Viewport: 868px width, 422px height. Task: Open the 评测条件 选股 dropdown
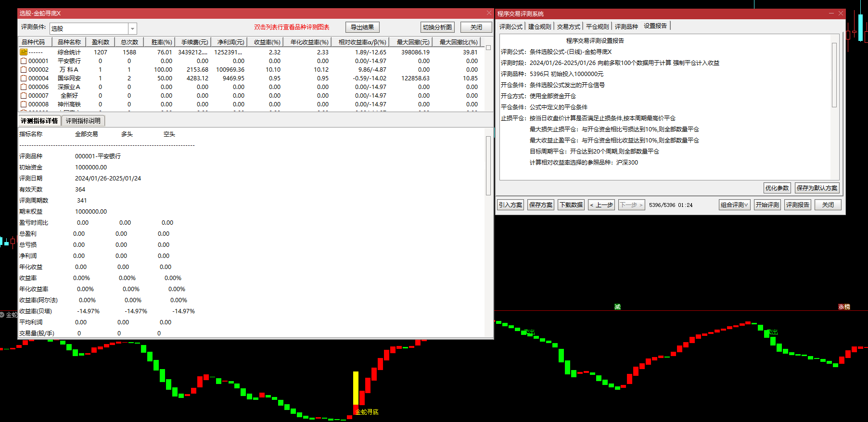click(132, 28)
